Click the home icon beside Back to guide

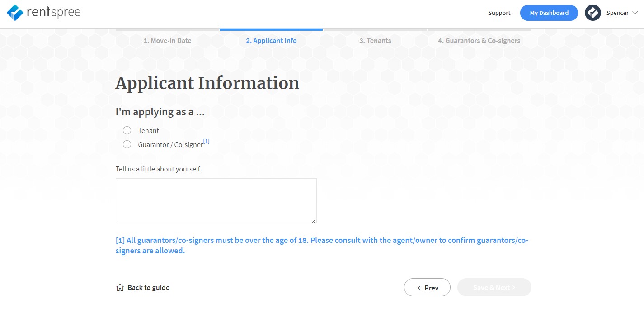(120, 288)
